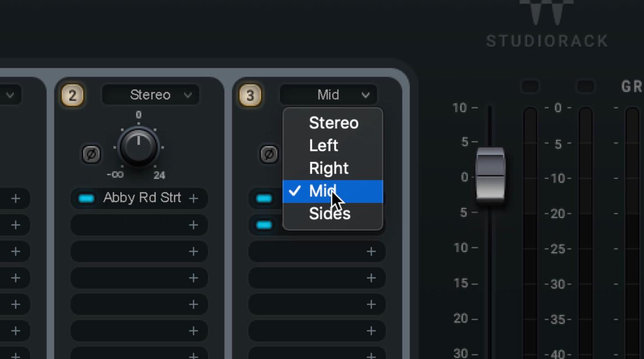Viewport: 644px width, 359px height.
Task: Choose Stereo from the mode menu
Action: (333, 123)
